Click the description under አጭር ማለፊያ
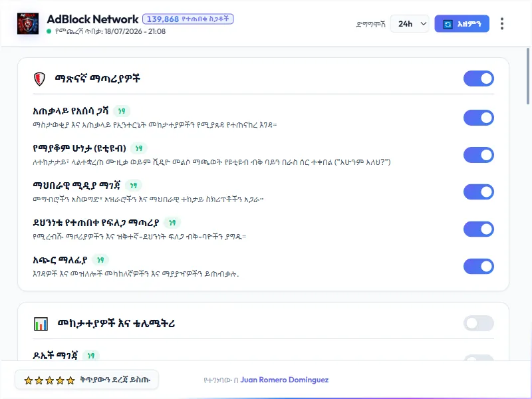Image resolution: width=532 pixels, height=399 pixels. pos(136,274)
